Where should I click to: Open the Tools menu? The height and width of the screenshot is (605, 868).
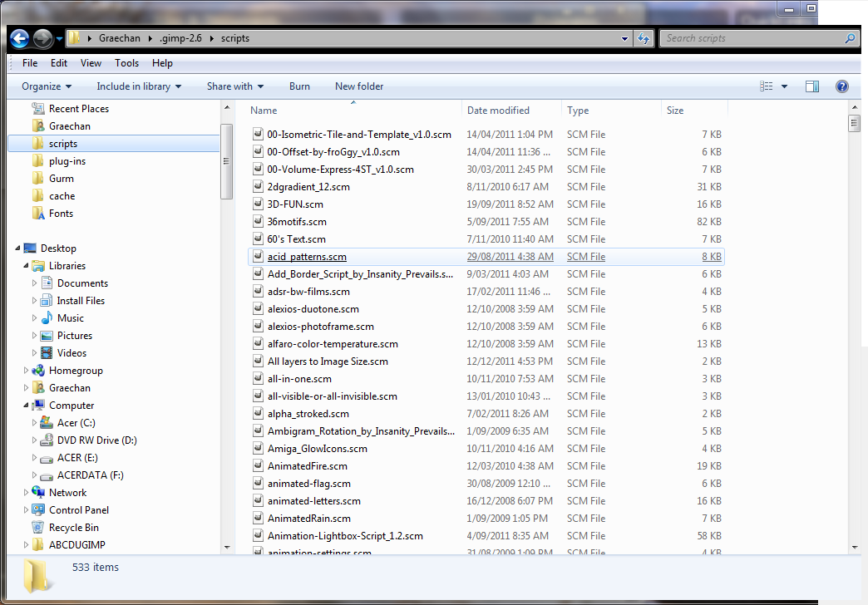(x=126, y=63)
